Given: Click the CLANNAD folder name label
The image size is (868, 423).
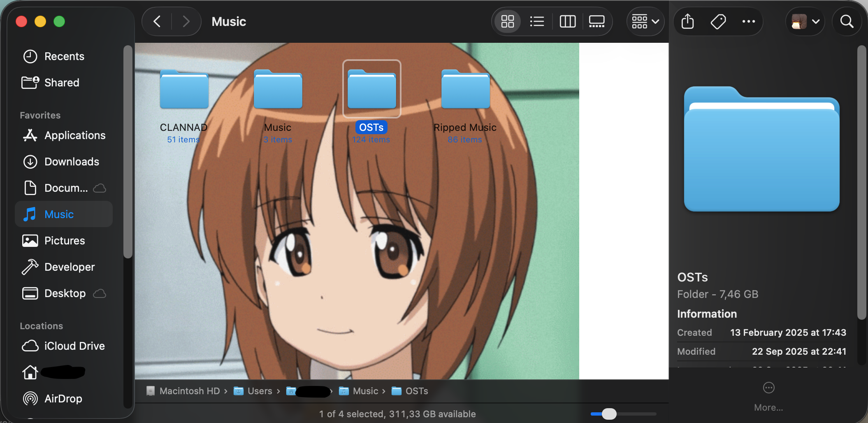Looking at the screenshot, I should pos(183,128).
